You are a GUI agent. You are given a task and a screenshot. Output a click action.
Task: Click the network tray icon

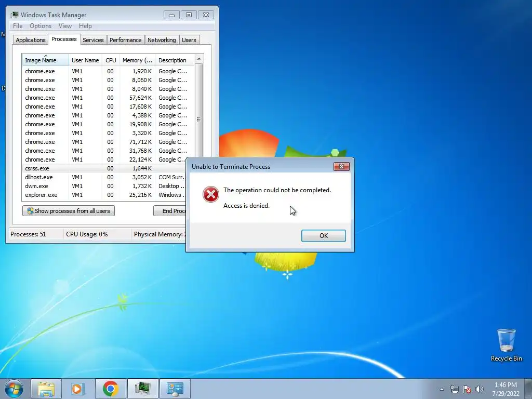coord(454,389)
